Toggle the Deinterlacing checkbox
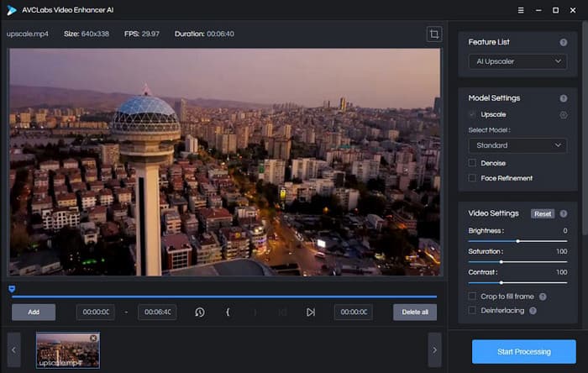The image size is (588, 373). (472, 311)
